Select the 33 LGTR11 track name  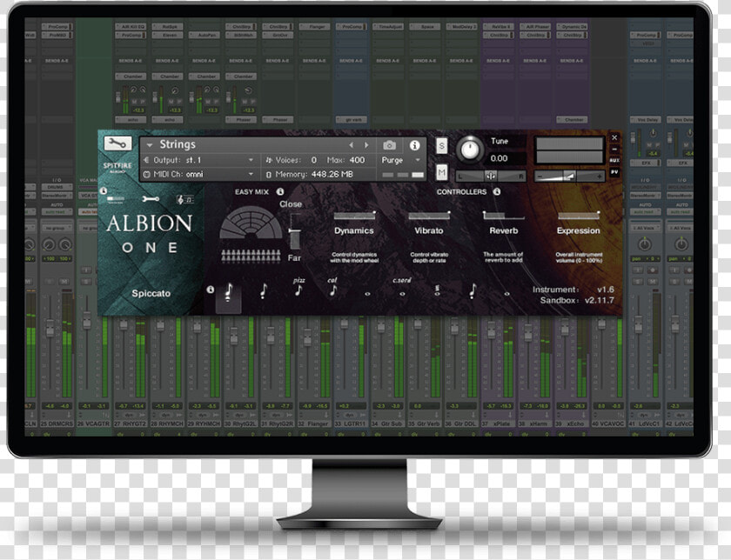pos(351,423)
